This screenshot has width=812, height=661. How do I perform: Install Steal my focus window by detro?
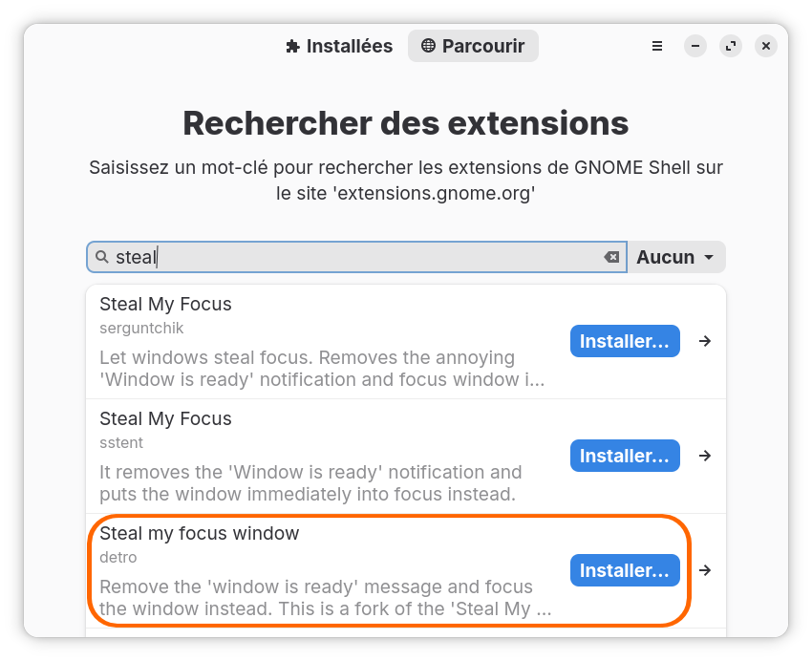coord(625,570)
